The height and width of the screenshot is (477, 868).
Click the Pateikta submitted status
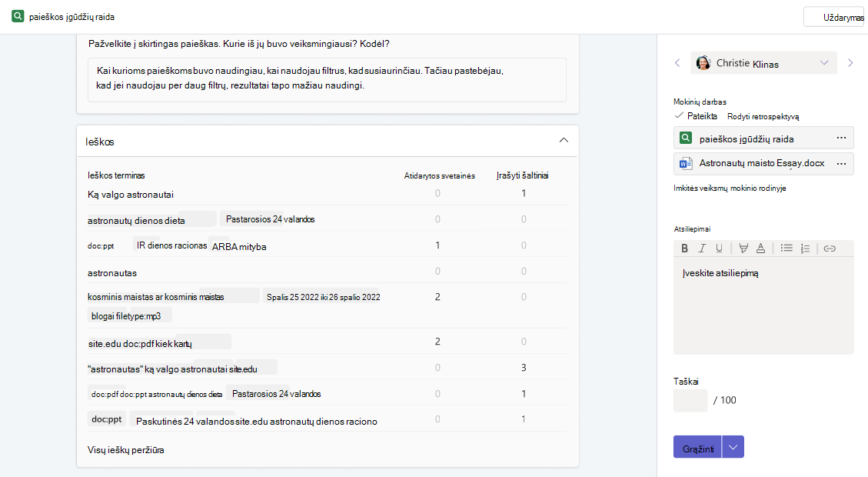point(696,115)
